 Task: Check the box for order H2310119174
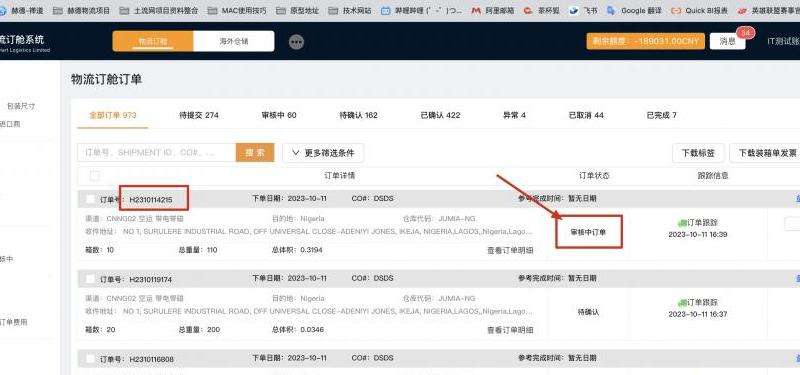pyautogui.click(x=90, y=279)
